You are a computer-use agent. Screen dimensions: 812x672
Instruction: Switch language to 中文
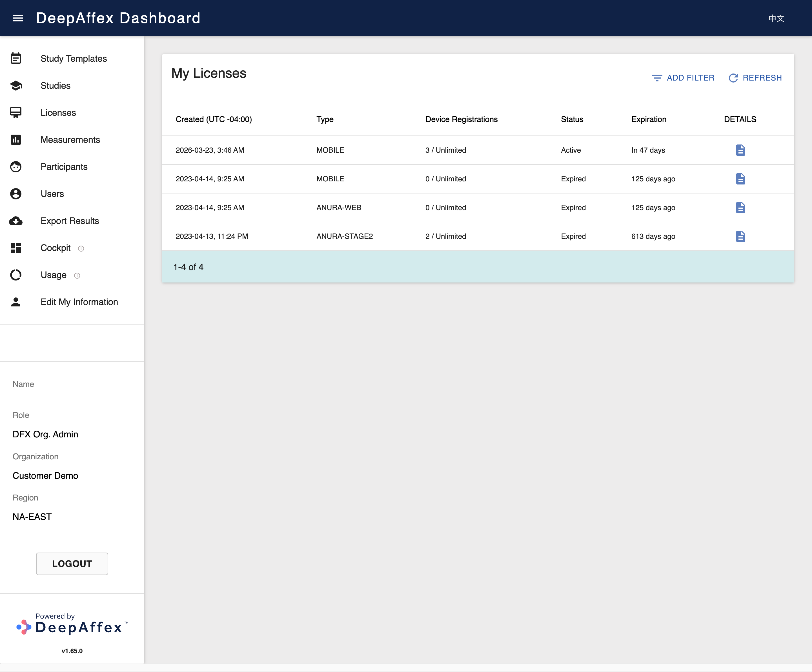click(x=776, y=18)
